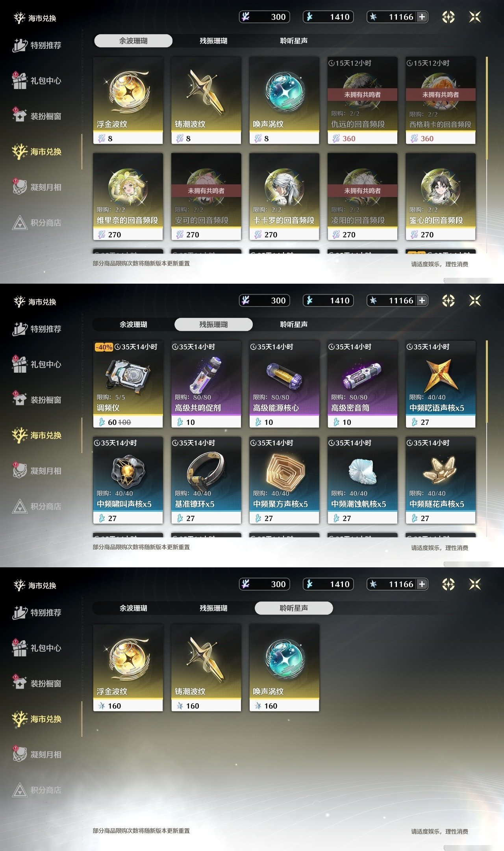Open 中频聚方声核x5 item
The height and width of the screenshot is (851, 504).
pos(284,480)
